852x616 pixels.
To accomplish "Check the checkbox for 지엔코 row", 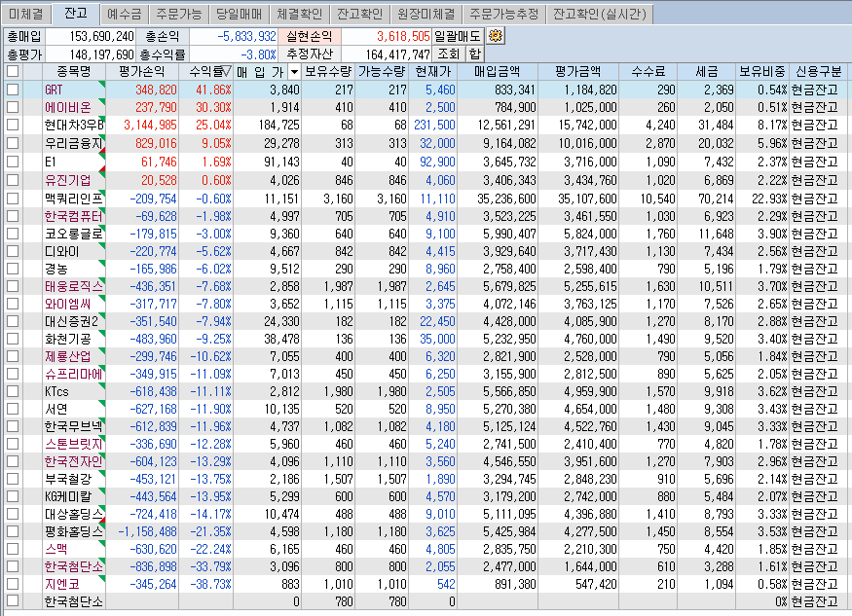I will coord(13,584).
